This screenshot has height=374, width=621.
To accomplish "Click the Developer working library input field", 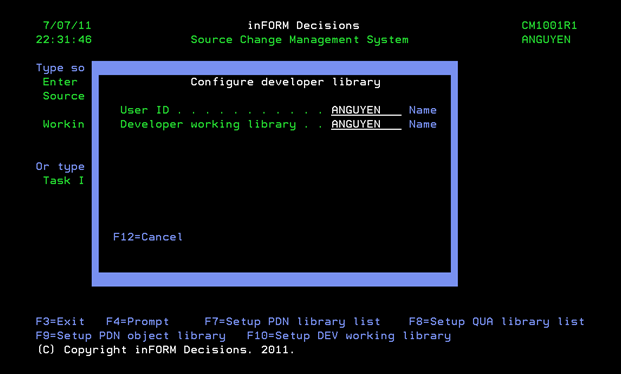I will [366, 124].
